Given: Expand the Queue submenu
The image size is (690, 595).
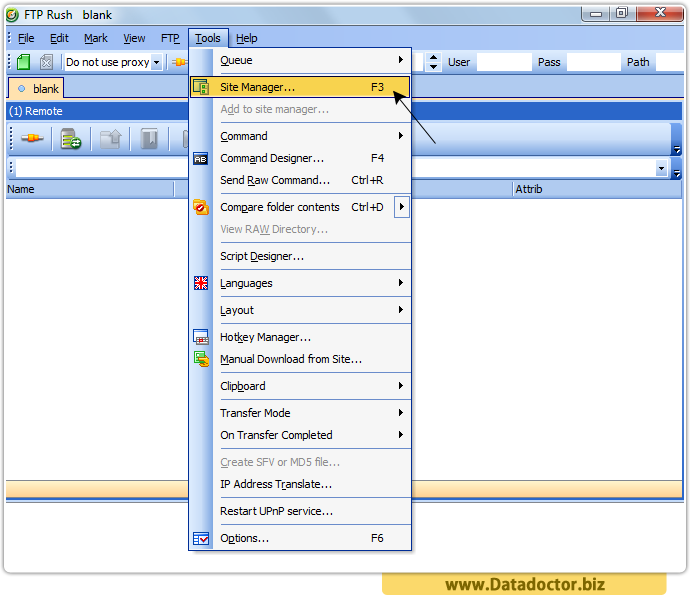Looking at the screenshot, I should click(x=401, y=59).
